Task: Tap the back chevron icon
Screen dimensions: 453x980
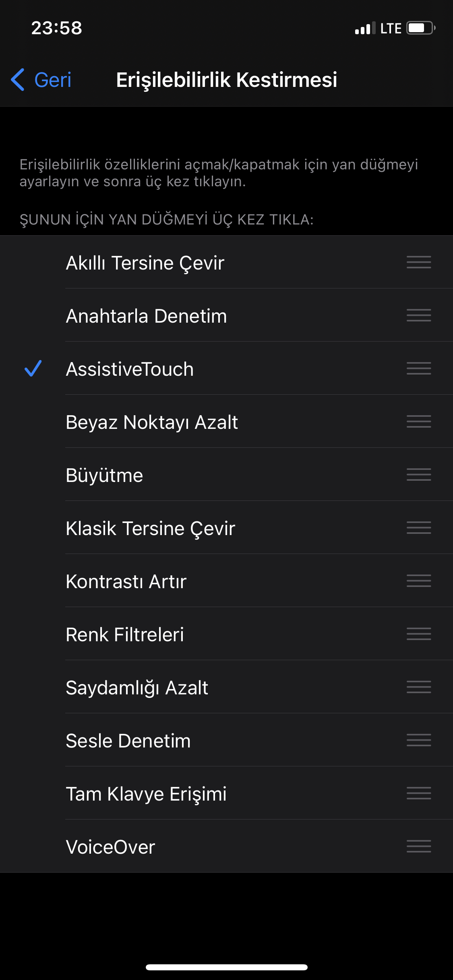Action: (x=18, y=80)
